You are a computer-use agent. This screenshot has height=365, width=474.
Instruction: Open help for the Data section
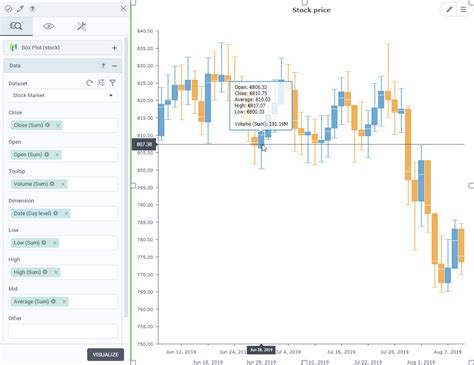pos(103,66)
